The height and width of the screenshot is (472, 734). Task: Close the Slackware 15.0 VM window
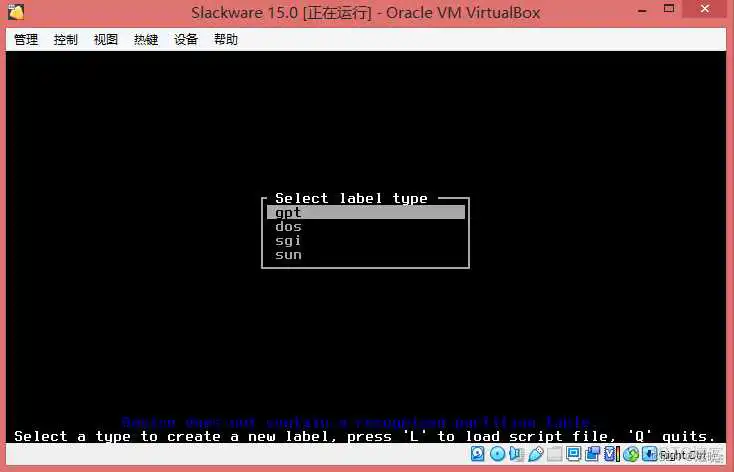pos(705,9)
